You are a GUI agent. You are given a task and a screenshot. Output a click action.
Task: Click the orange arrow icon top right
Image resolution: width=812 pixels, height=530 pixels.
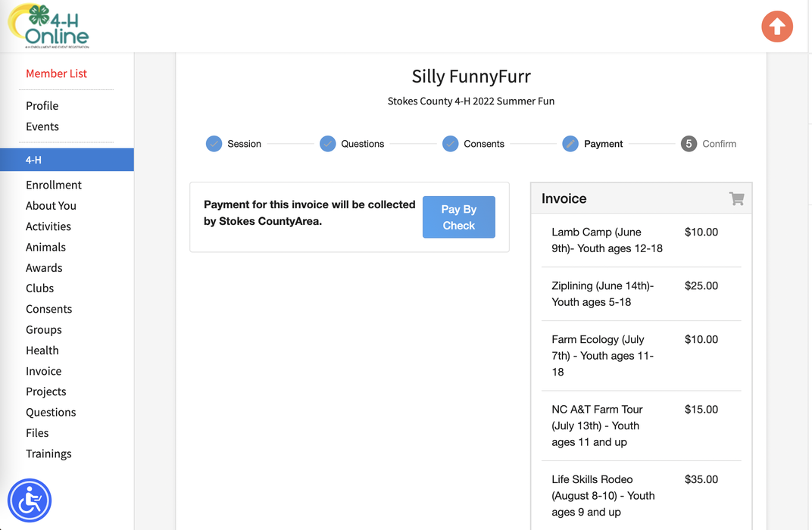(x=777, y=26)
